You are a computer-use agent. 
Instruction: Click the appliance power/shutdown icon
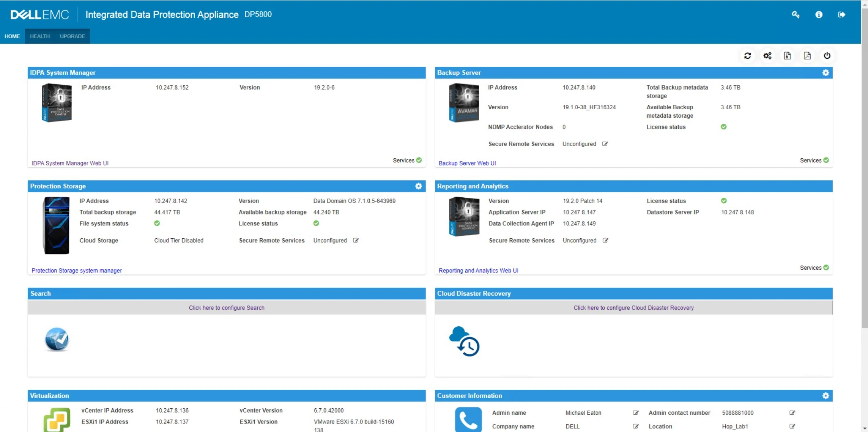pyautogui.click(x=827, y=56)
